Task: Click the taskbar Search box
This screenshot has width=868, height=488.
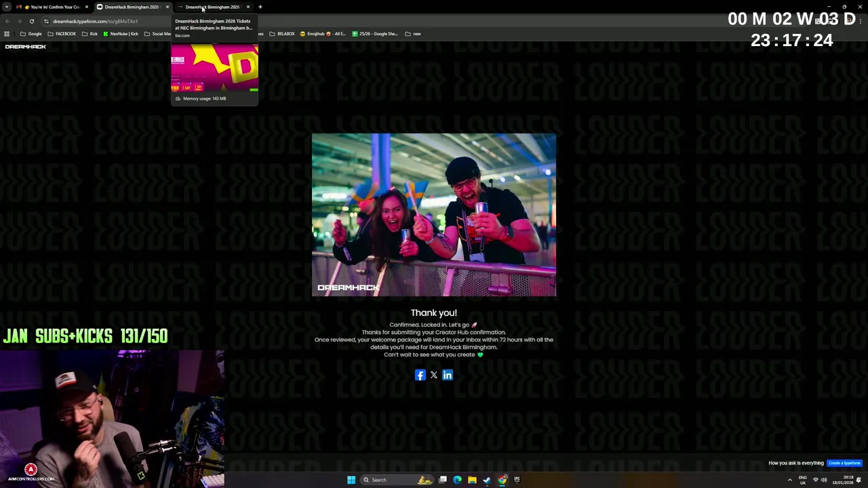Action: pyautogui.click(x=397, y=480)
